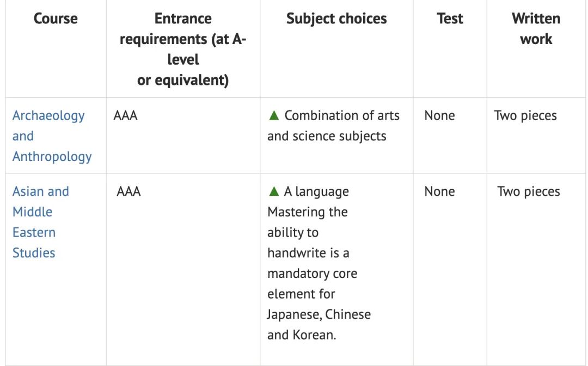Screen dimensions: 588x366
Task: Click the word Anthropology in course link
Action: coord(52,157)
